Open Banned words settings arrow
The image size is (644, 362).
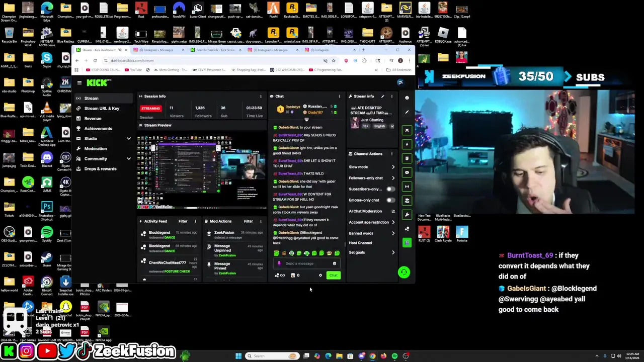(x=393, y=233)
